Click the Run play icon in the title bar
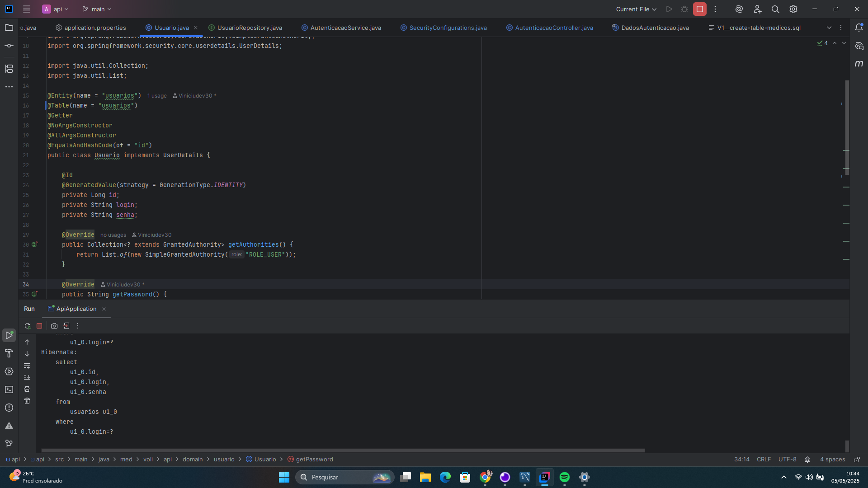The image size is (868, 488). (669, 9)
